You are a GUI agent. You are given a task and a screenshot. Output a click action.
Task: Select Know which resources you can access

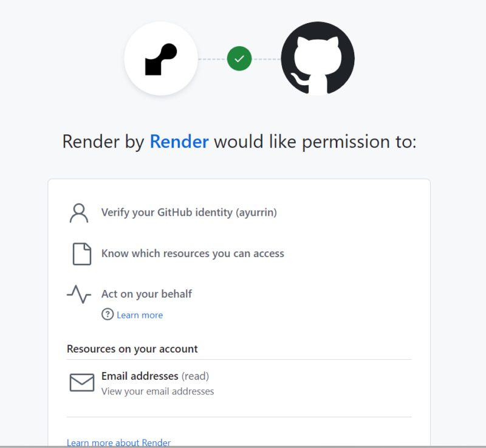click(193, 253)
